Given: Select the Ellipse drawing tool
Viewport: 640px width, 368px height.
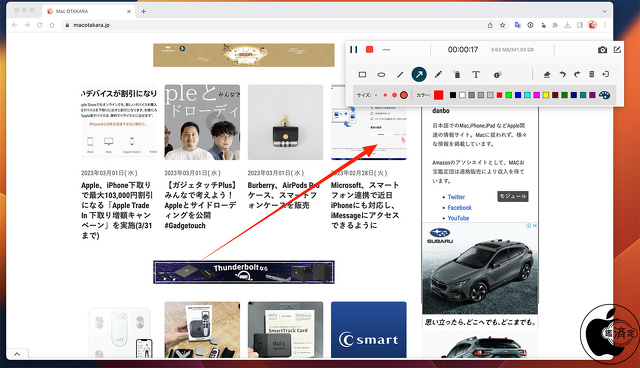Looking at the screenshot, I should click(x=381, y=75).
